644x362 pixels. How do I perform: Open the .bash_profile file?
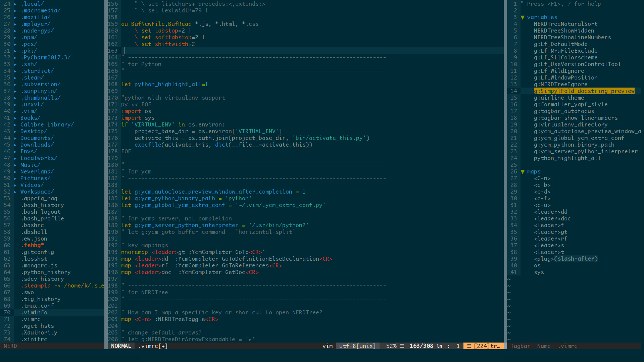point(42,218)
